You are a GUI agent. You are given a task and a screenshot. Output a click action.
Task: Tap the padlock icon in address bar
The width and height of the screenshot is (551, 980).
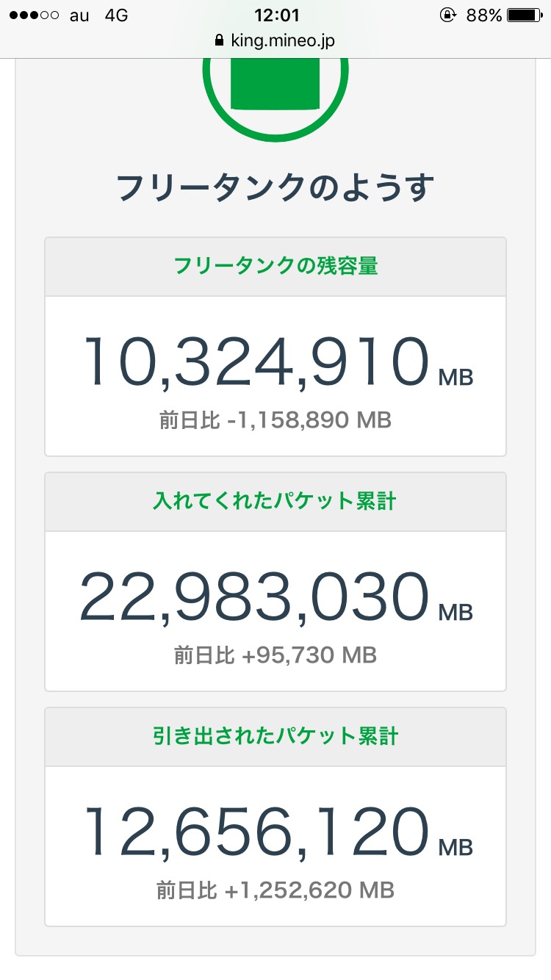[218, 40]
